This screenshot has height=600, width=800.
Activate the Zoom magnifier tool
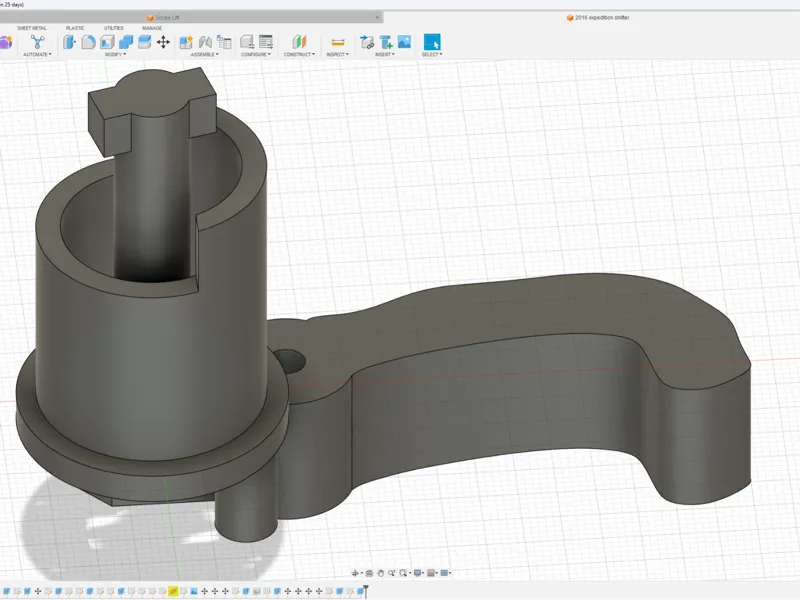pyautogui.click(x=392, y=573)
